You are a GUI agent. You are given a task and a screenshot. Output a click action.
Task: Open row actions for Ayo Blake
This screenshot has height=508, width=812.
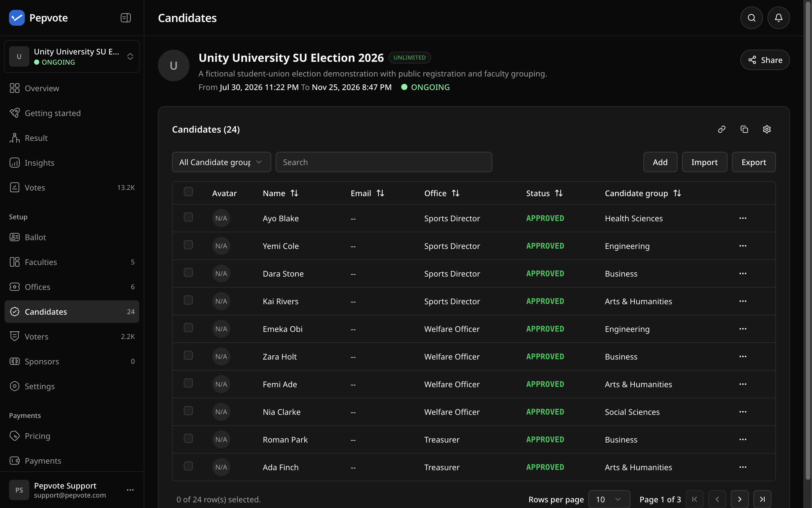point(743,218)
